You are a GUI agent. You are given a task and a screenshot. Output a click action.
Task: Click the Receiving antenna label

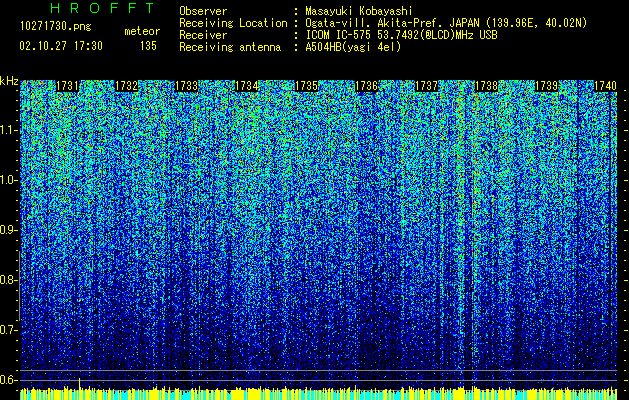pyautogui.click(x=230, y=47)
